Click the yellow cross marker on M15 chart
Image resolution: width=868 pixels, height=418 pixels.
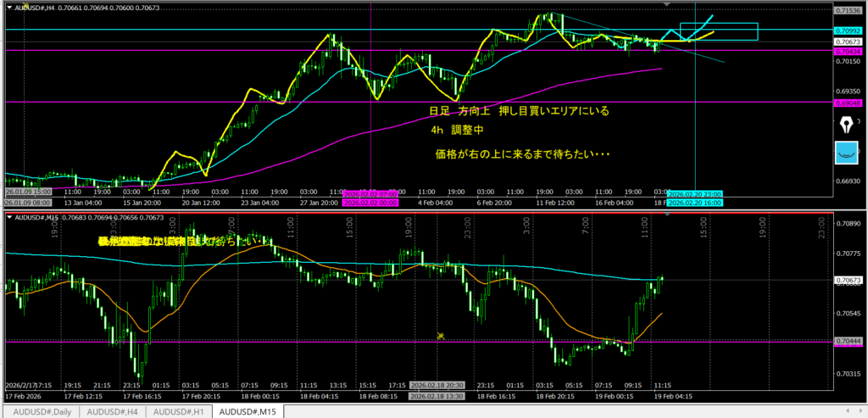click(441, 337)
